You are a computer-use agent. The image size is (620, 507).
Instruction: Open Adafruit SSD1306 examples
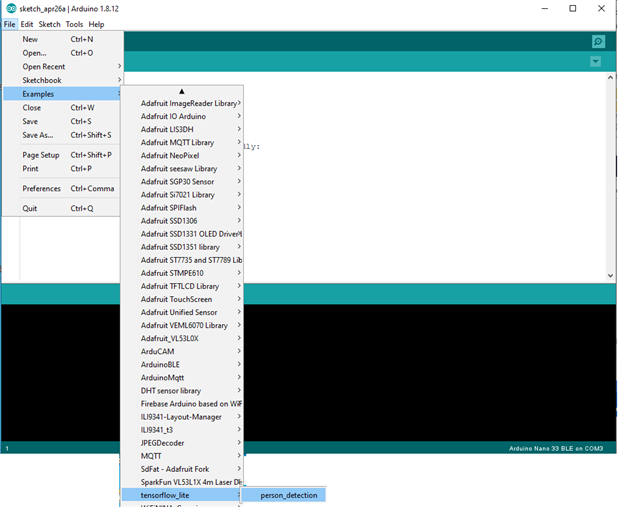182,221
